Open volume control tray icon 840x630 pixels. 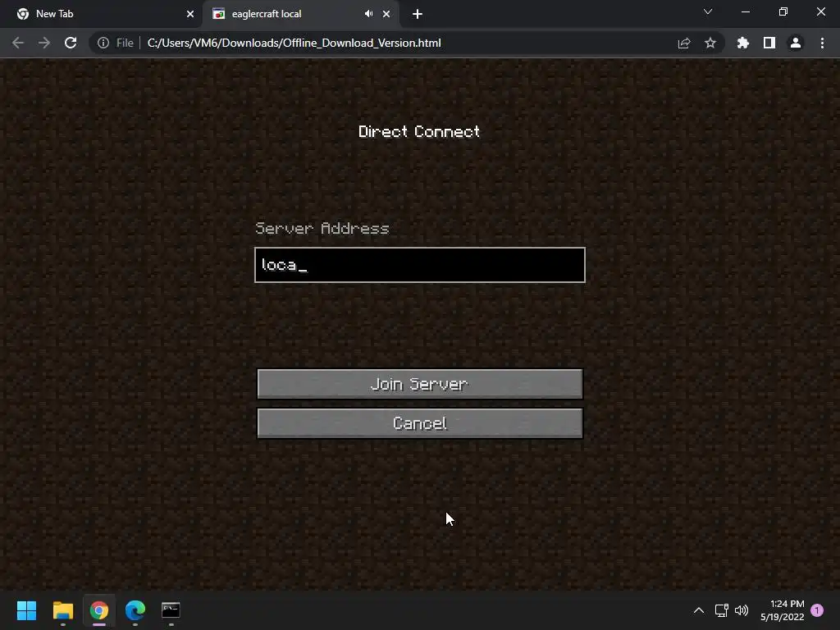point(742,610)
